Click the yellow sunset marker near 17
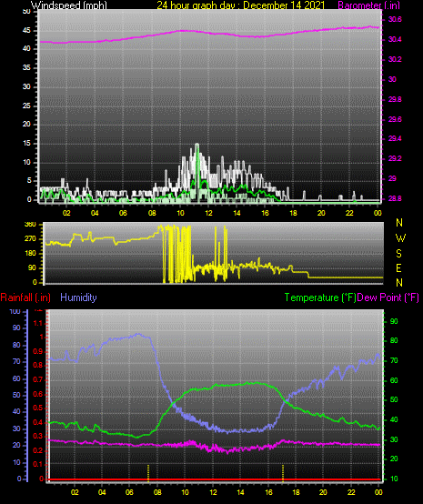The width and height of the screenshot is (423, 504). pos(283,473)
